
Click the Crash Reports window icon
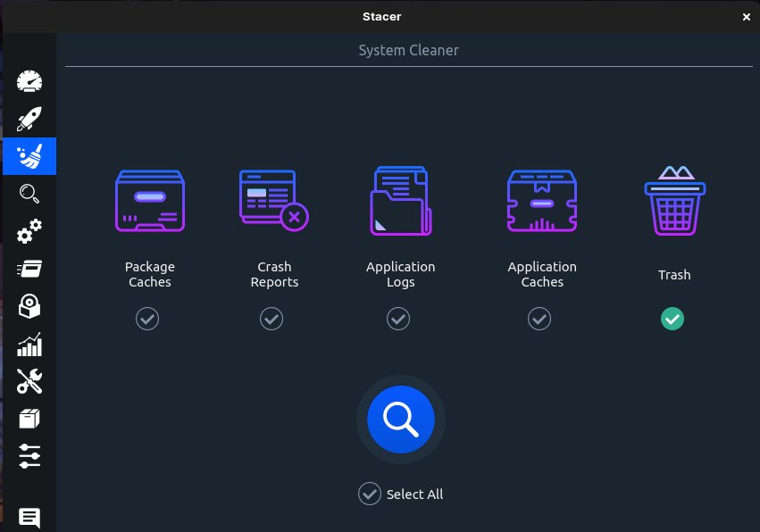(x=274, y=201)
